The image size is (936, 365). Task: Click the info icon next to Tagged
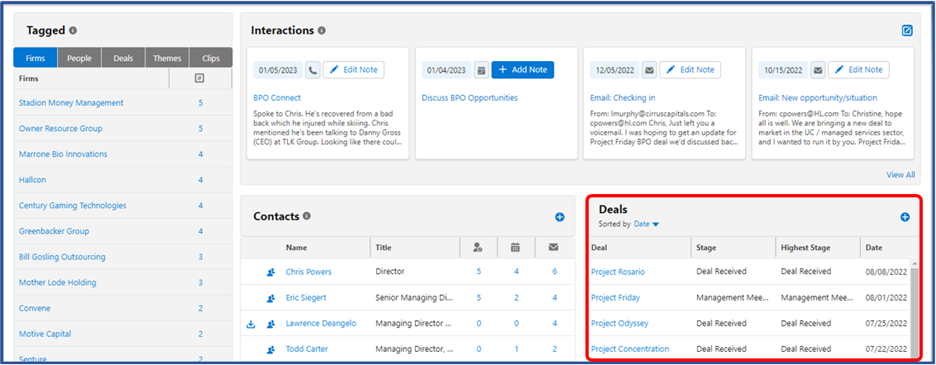[x=73, y=30]
